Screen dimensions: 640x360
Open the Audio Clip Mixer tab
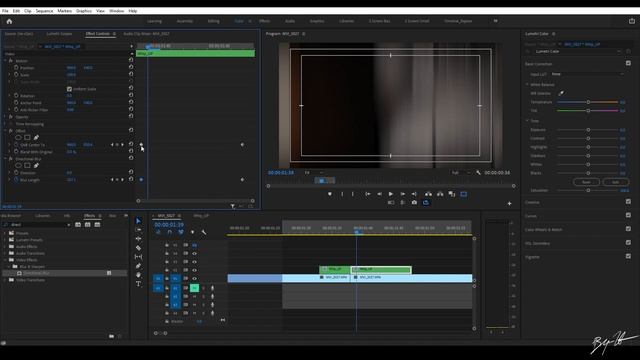(146, 34)
